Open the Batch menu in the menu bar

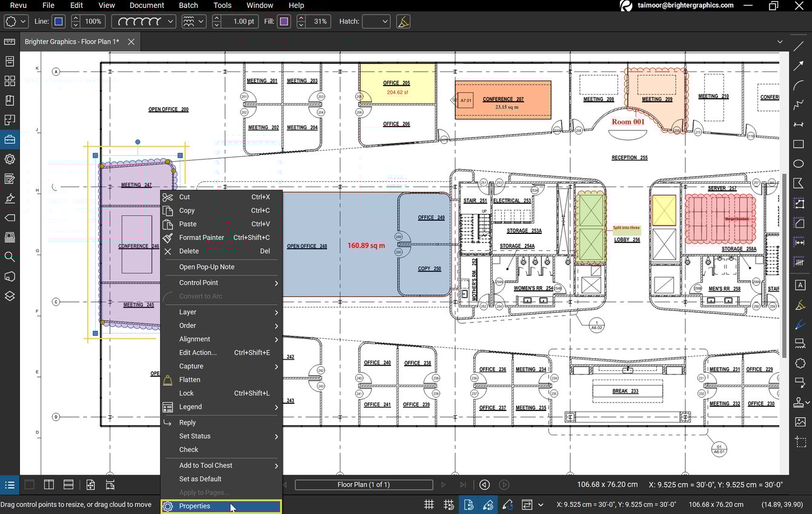click(x=188, y=5)
